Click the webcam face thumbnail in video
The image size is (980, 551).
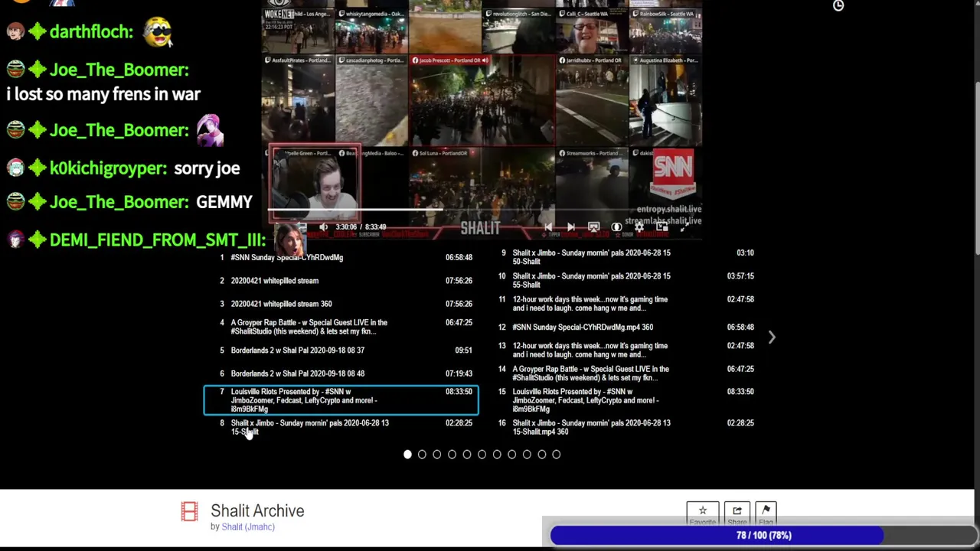pyautogui.click(x=314, y=182)
